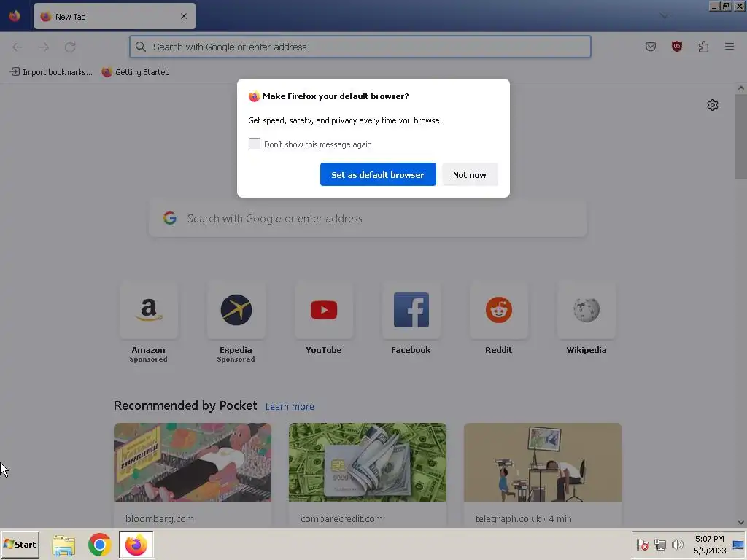The image size is (747, 560).
Task: Click the Google search box in page
Action: tap(368, 219)
